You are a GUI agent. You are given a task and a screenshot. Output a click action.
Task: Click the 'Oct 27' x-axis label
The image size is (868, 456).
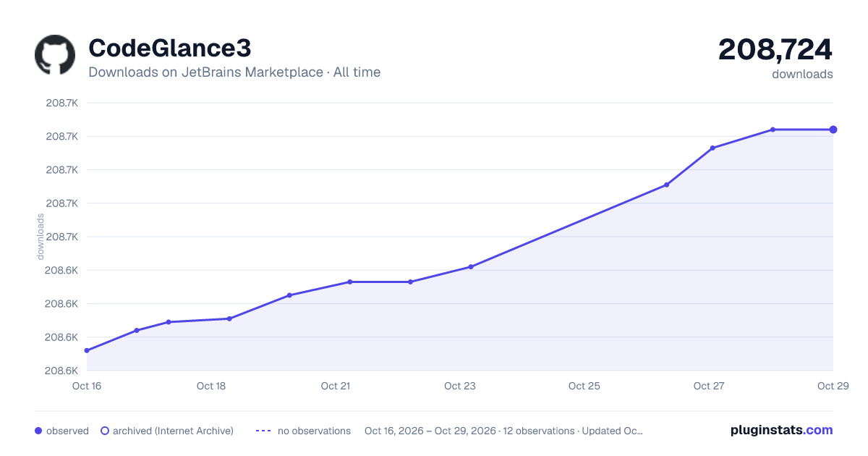click(709, 386)
